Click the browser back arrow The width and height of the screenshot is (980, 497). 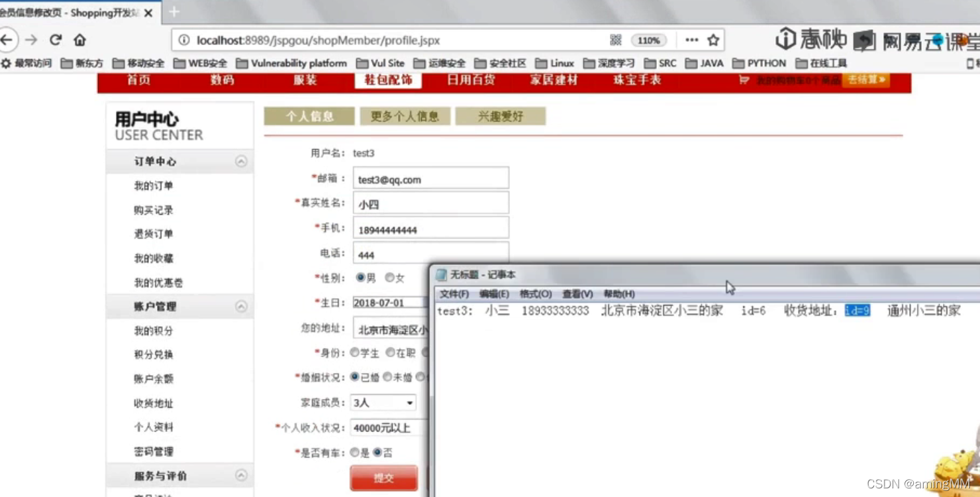pos(7,40)
